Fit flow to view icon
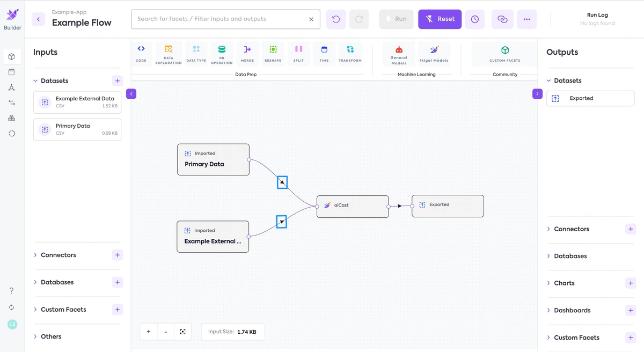644x352 pixels. point(182,332)
